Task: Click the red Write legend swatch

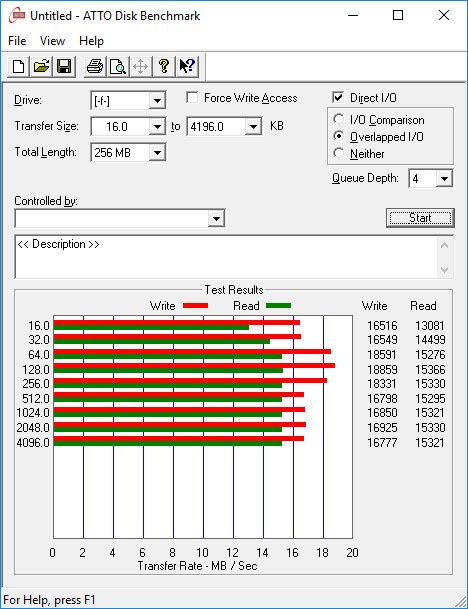Action: pyautogui.click(x=195, y=306)
